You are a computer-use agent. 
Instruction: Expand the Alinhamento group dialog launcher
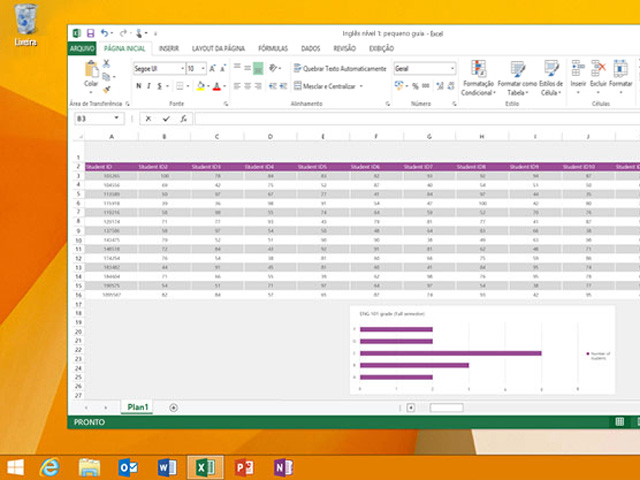coord(387,104)
